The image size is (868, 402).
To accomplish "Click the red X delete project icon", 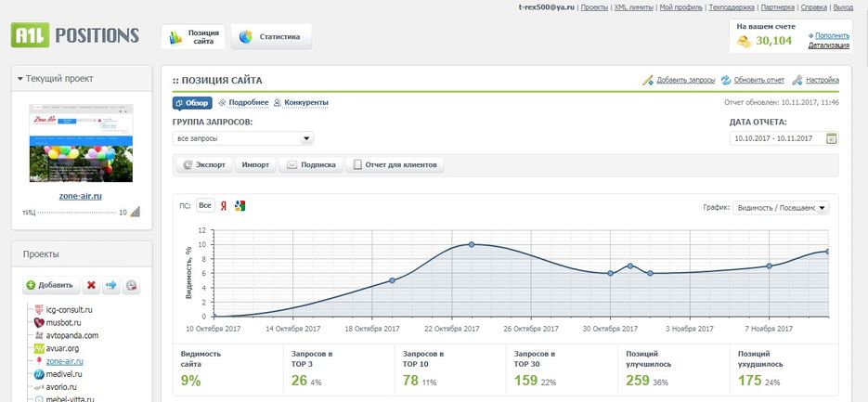I will point(92,285).
